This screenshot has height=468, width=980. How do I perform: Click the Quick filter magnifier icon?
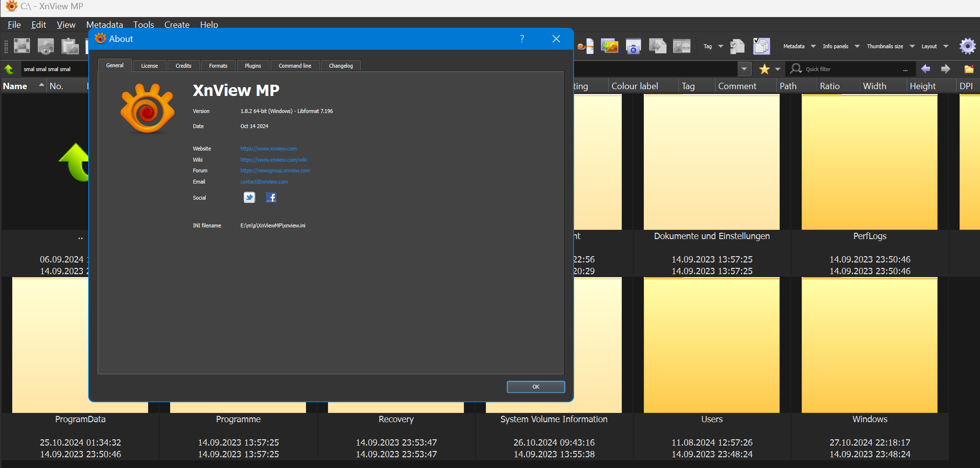point(796,69)
